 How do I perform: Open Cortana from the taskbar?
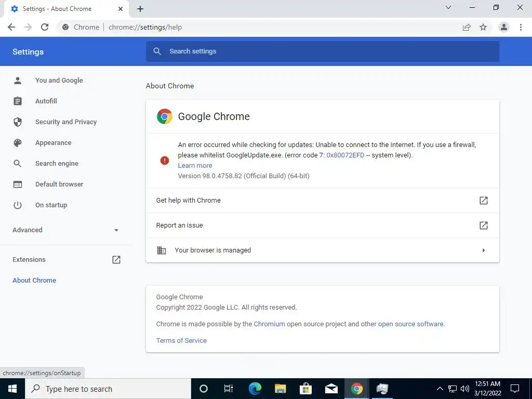(x=203, y=389)
